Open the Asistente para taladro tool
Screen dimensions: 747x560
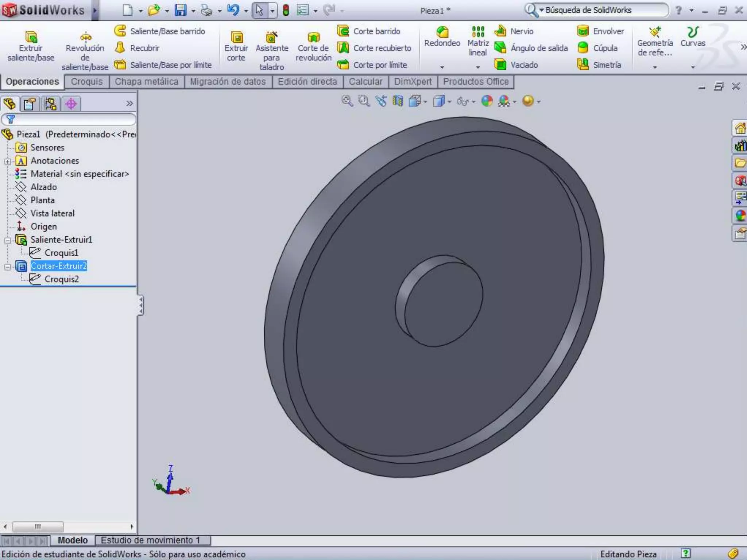271,37
